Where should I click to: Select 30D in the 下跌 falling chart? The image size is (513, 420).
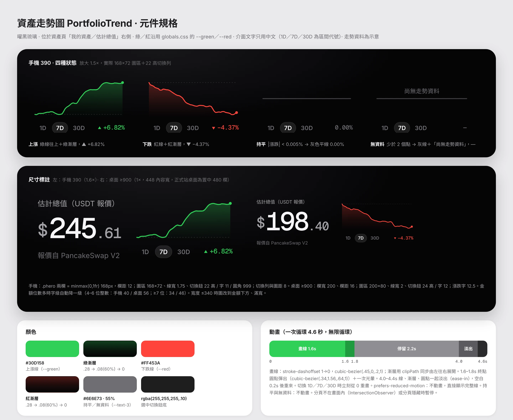pos(193,128)
